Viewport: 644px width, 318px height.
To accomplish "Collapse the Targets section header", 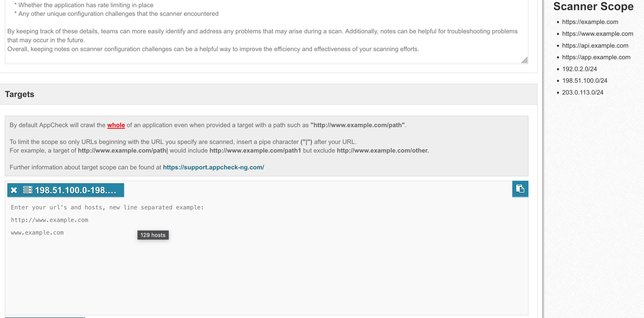I will pos(19,94).
